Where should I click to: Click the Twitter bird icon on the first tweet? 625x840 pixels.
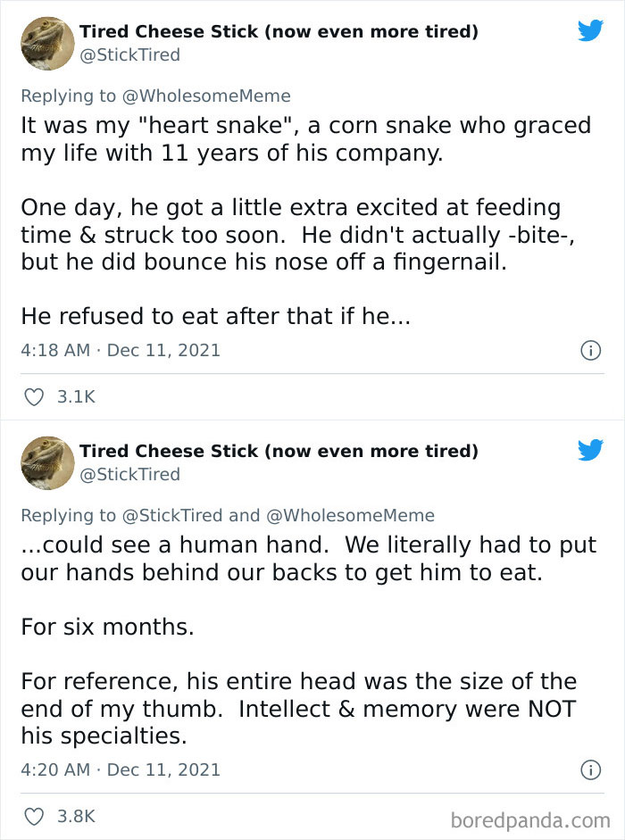[x=591, y=31]
